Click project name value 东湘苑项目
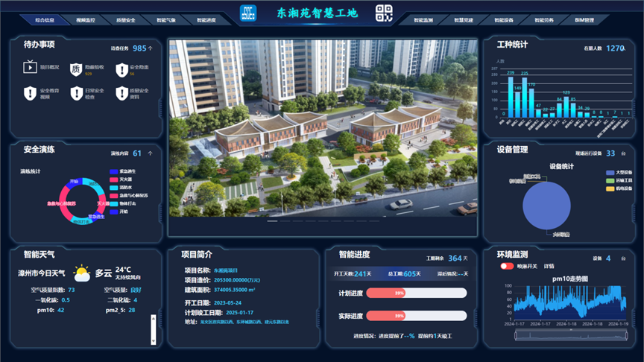The height and width of the screenshot is (362, 644). 226,270
